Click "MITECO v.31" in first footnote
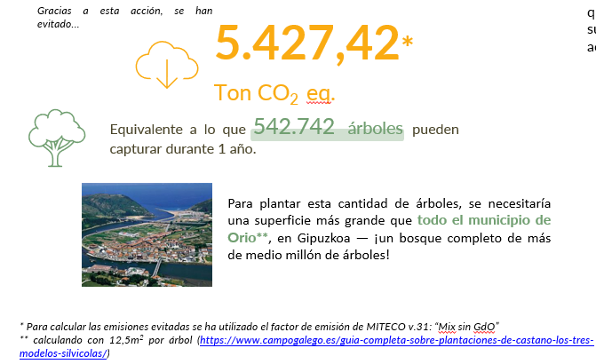 [x=385, y=324]
